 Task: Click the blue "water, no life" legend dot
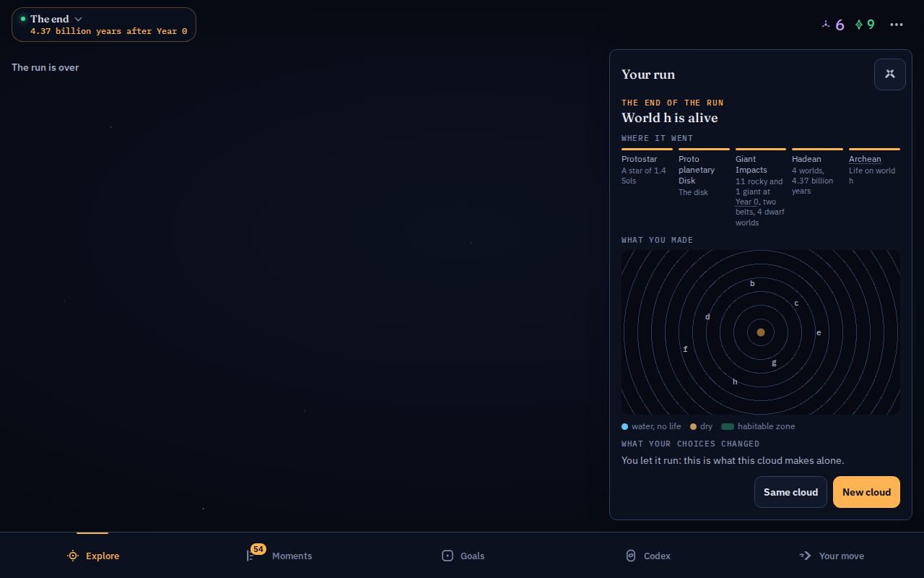624,426
